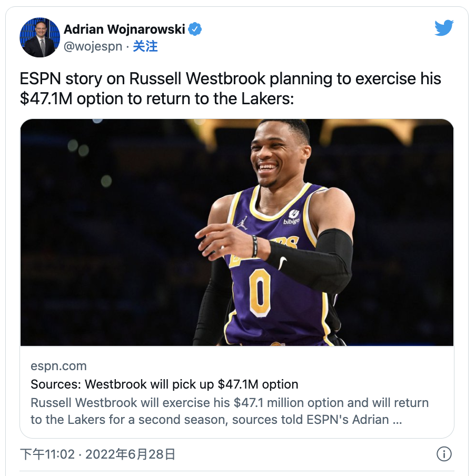475x476 pixels.
Task: Click the 关注 follow link
Action: point(145,46)
